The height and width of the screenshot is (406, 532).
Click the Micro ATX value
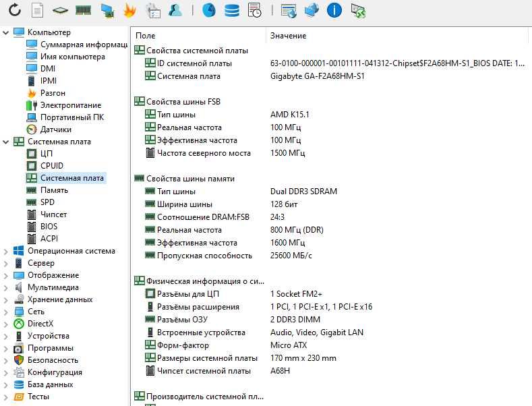point(289,345)
